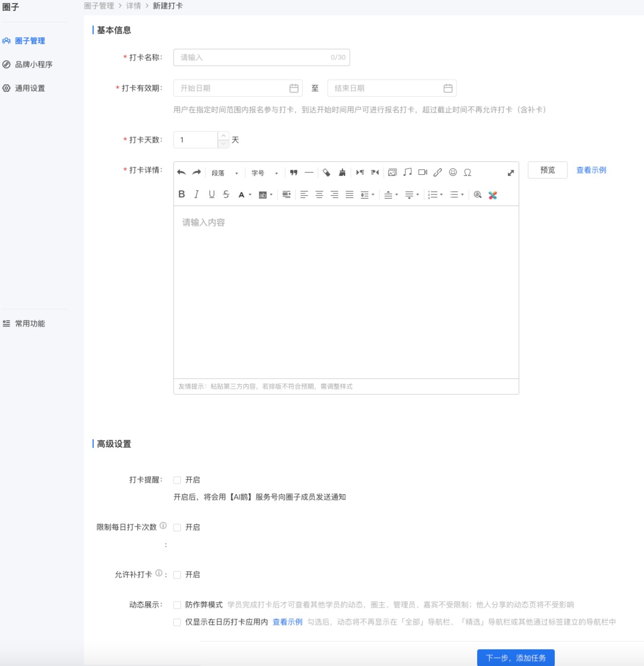Image resolution: width=644 pixels, height=666 pixels.
Task: Set right-to-left text direction
Action: pyautogui.click(x=375, y=172)
